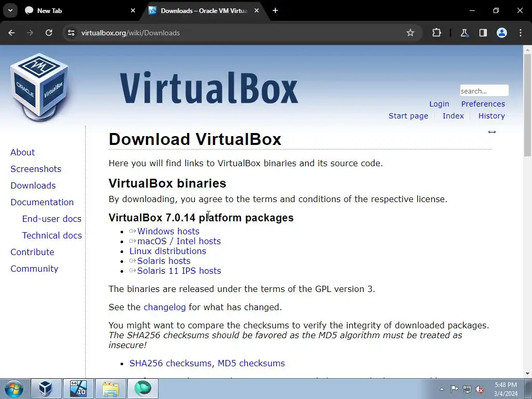Screen dimensions: 532x399
Task: Open the MD5 checksums link
Action: [251, 363]
